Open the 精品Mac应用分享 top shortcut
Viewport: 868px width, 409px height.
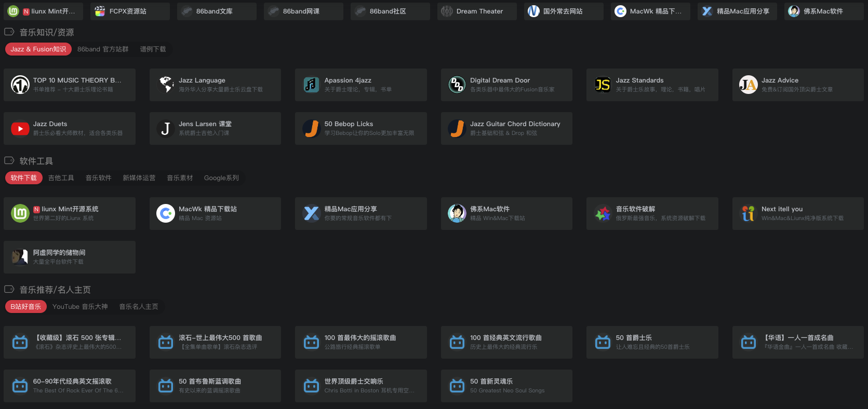pyautogui.click(x=737, y=11)
